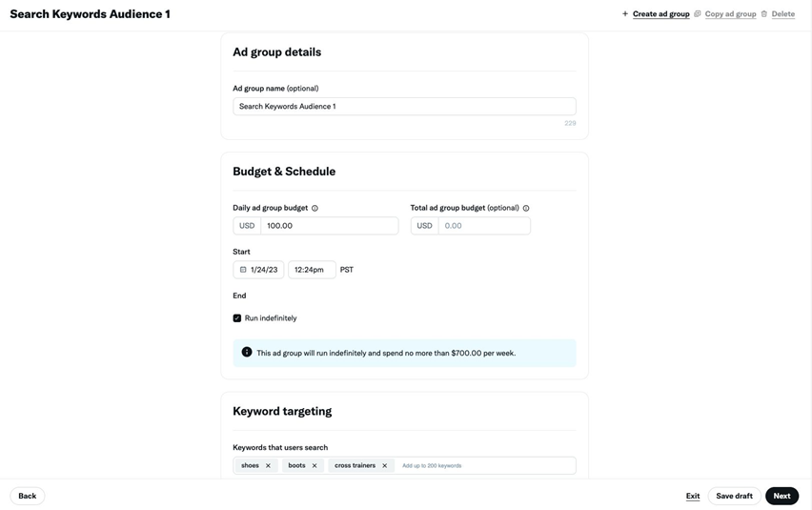Click the Delete link in the header
The image size is (812, 510).
tap(783, 14)
